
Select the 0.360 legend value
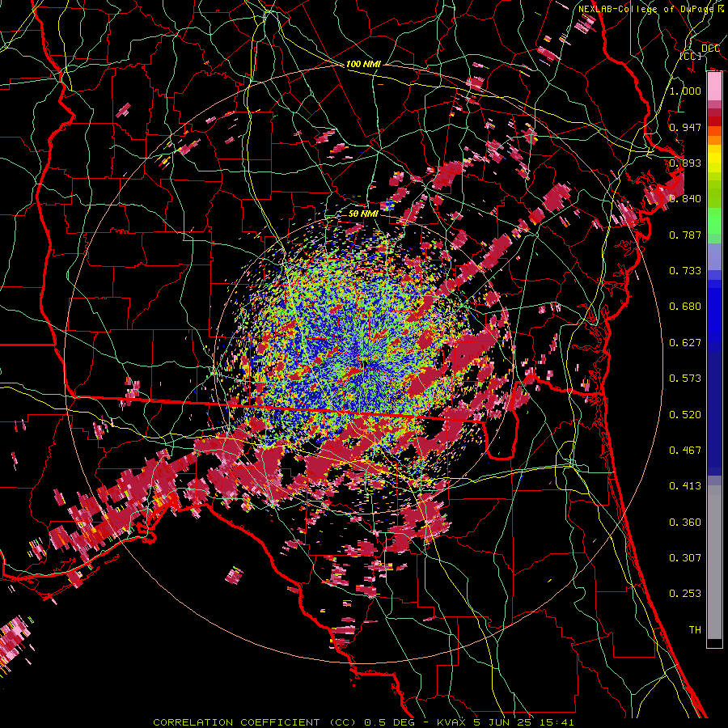pos(685,523)
